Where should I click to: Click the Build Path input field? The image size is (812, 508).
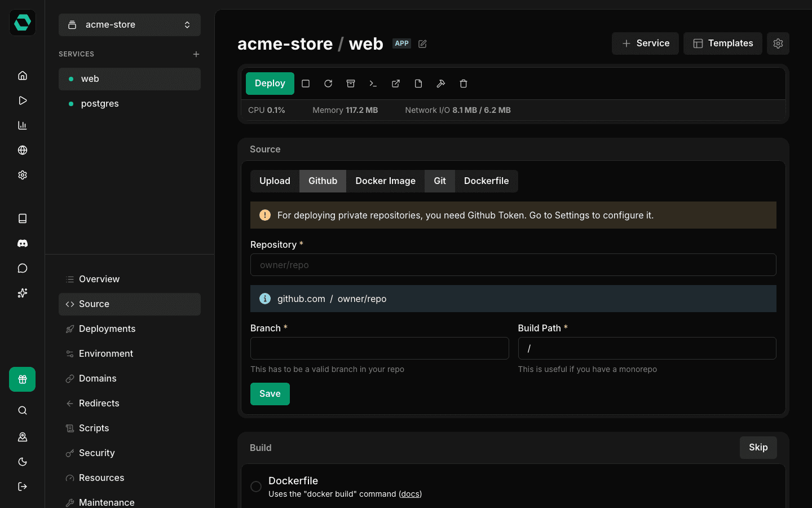point(647,348)
